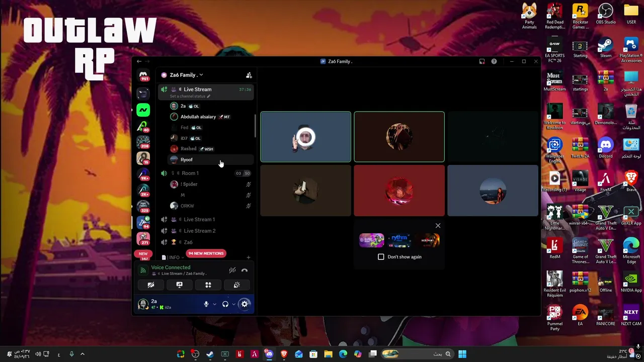The image size is (644, 362).
Task: Select user Rashed in voice list
Action: pos(210,149)
